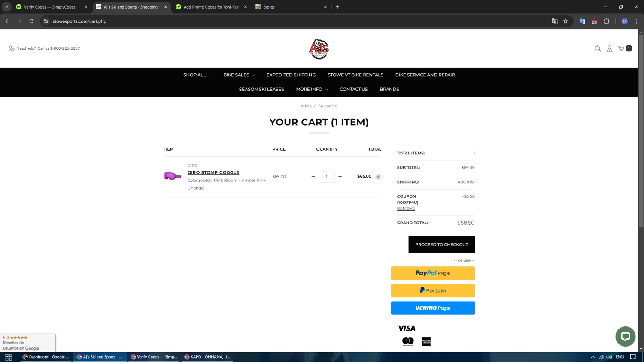Open SEASON SKI LEASES page
Screen dimensions: 644x362
(261, 90)
